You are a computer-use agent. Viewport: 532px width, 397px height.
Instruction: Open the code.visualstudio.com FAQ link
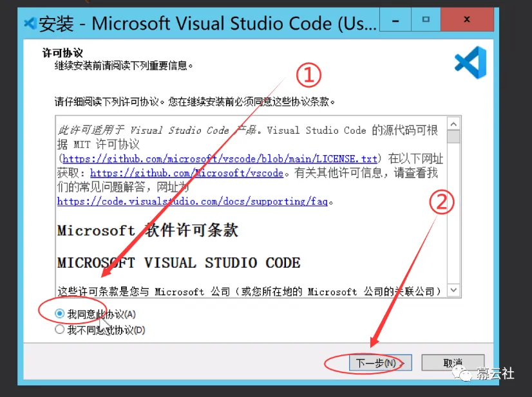click(193, 201)
